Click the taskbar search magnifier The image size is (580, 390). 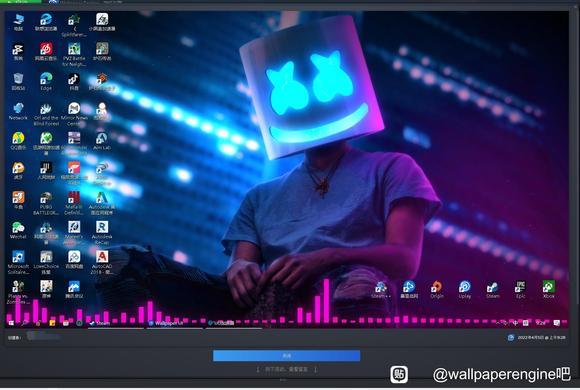(25, 323)
